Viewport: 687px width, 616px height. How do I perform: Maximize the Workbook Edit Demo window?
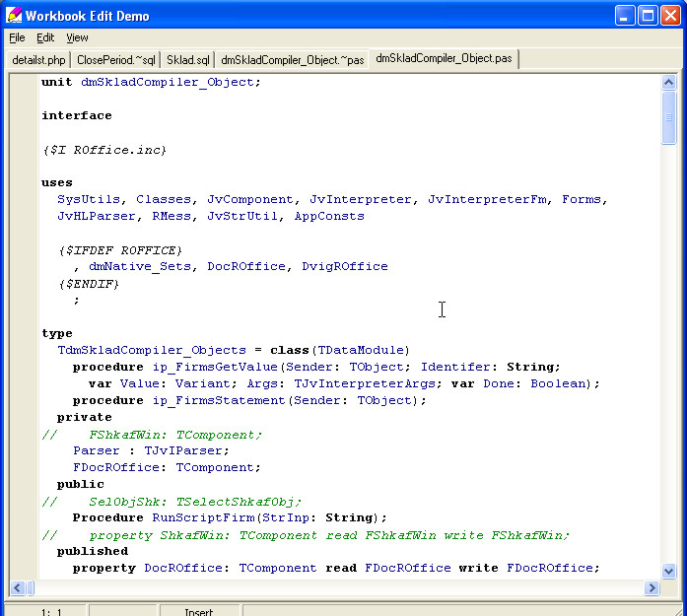coord(648,15)
